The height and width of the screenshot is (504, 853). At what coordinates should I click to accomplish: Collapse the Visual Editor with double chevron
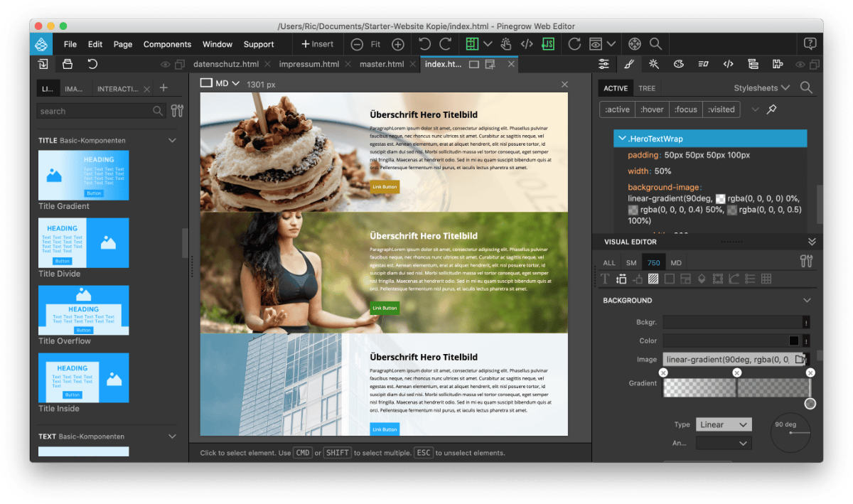point(812,242)
